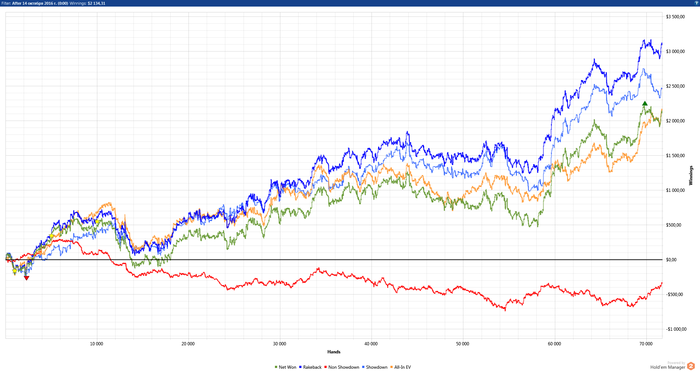Click the green triangle peak marker
The height and width of the screenshot is (372, 700).
(645, 104)
